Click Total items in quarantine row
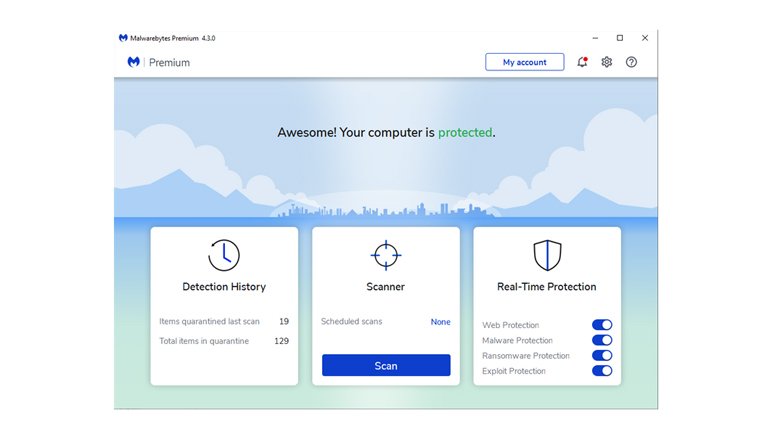770x434 pixels. coord(224,341)
